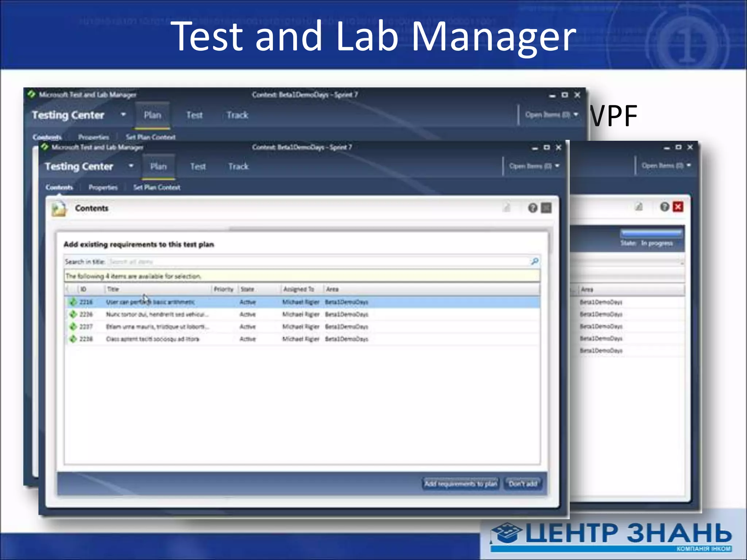Open the Open Items dropdown in right window
This screenshot has height=560, width=747.
pyautogui.click(x=666, y=166)
